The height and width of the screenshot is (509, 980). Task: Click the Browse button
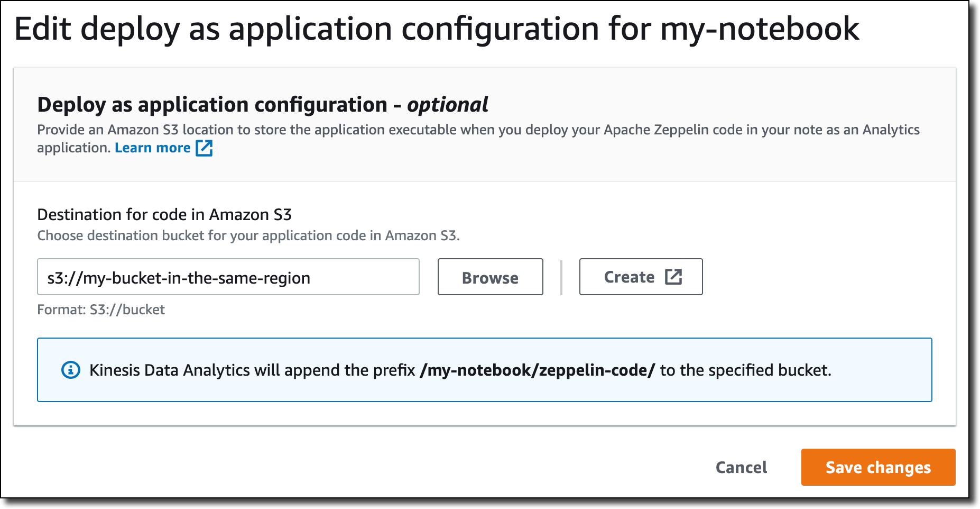click(490, 277)
